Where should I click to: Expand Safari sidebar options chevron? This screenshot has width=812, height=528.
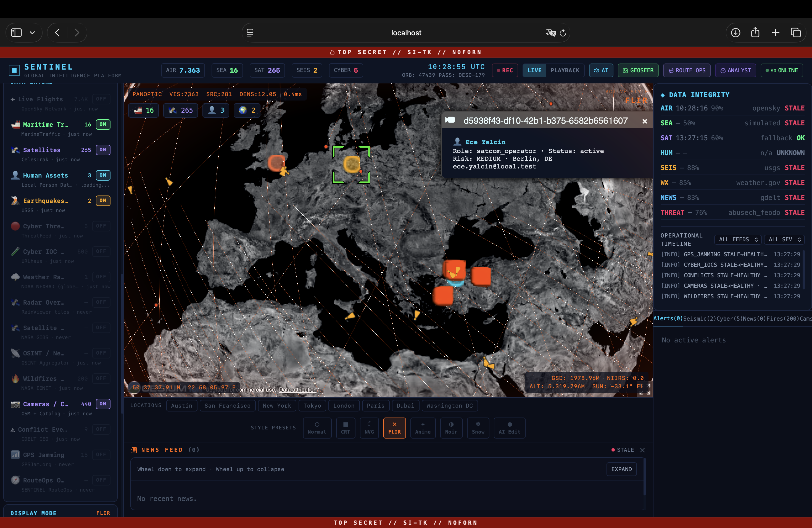click(32, 33)
